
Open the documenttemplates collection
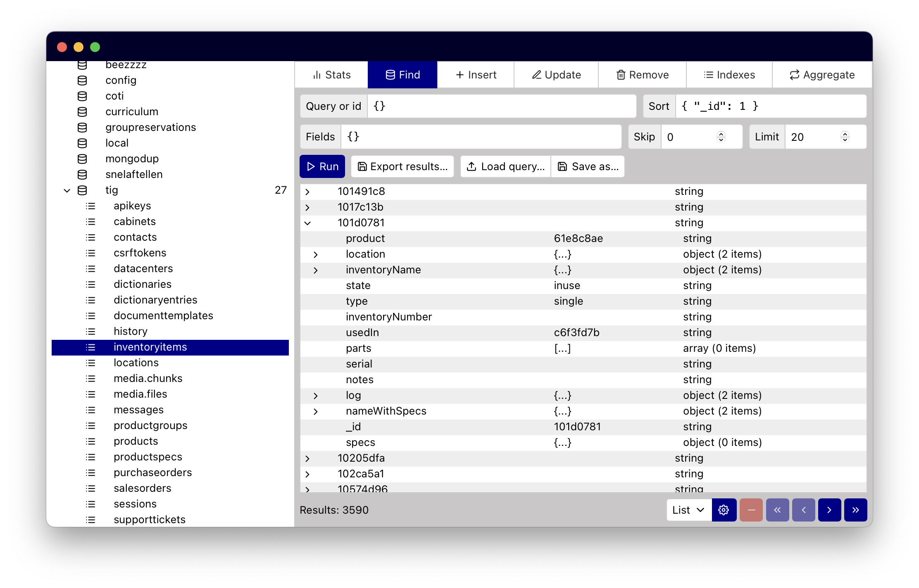tap(164, 315)
